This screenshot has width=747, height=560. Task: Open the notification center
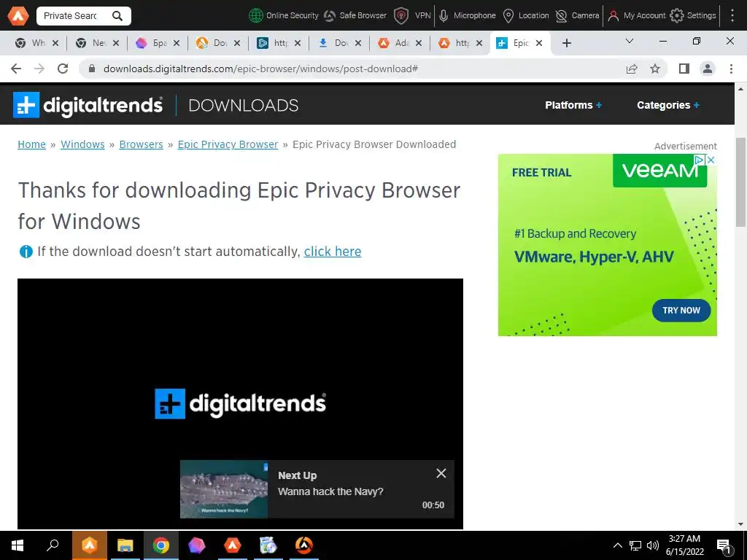pos(724,546)
